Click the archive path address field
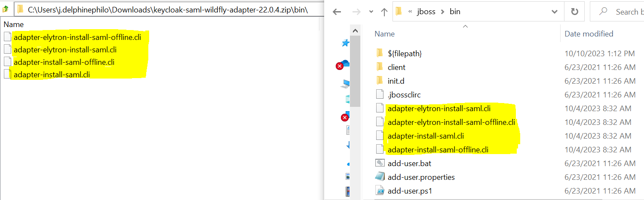Viewport: 644px width, 200px height. (x=168, y=9)
